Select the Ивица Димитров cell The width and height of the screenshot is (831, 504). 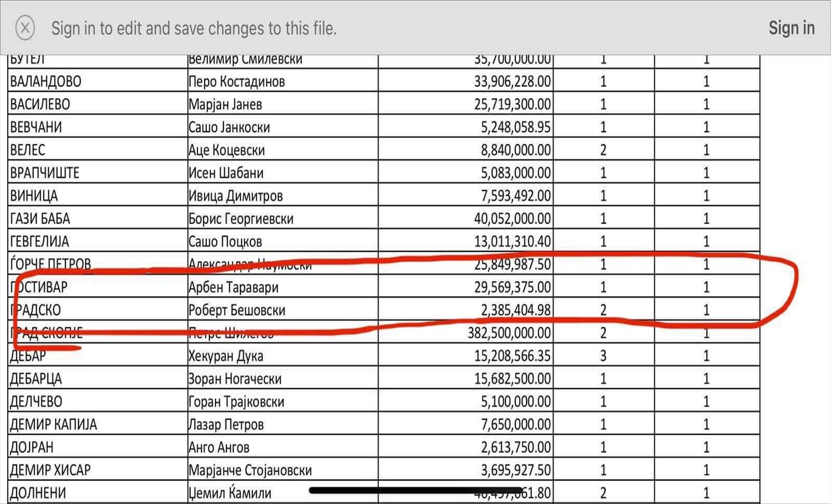pos(283,195)
